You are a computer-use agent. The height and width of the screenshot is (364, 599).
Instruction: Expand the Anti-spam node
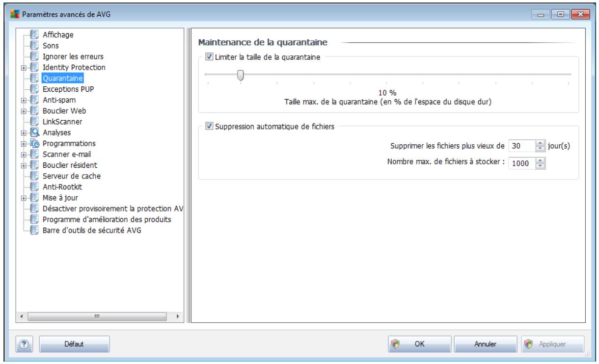click(x=24, y=100)
